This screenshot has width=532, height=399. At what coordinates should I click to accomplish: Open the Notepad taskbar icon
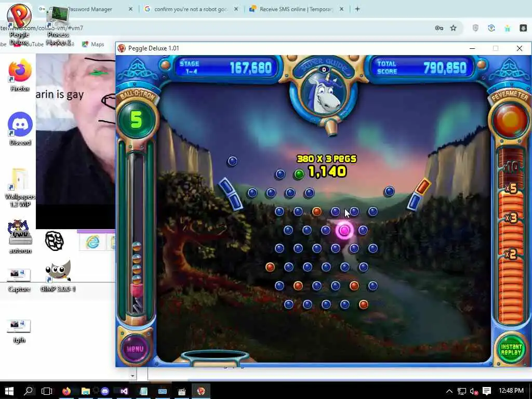[143, 391]
